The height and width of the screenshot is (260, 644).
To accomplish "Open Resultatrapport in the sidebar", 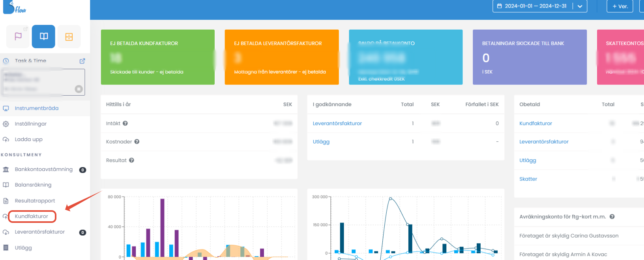I will (35, 200).
